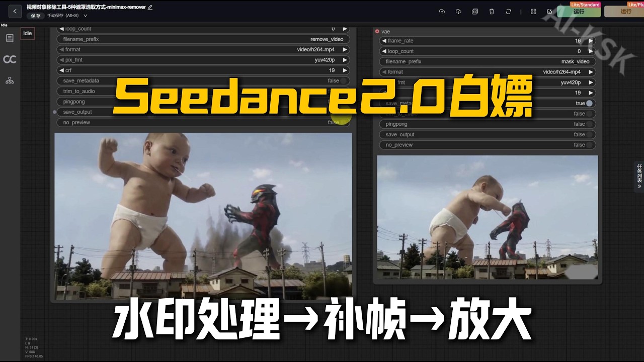Image resolution: width=644 pixels, height=362 pixels.
Task: Decrease frame_rate in right node
Action: click(x=384, y=41)
